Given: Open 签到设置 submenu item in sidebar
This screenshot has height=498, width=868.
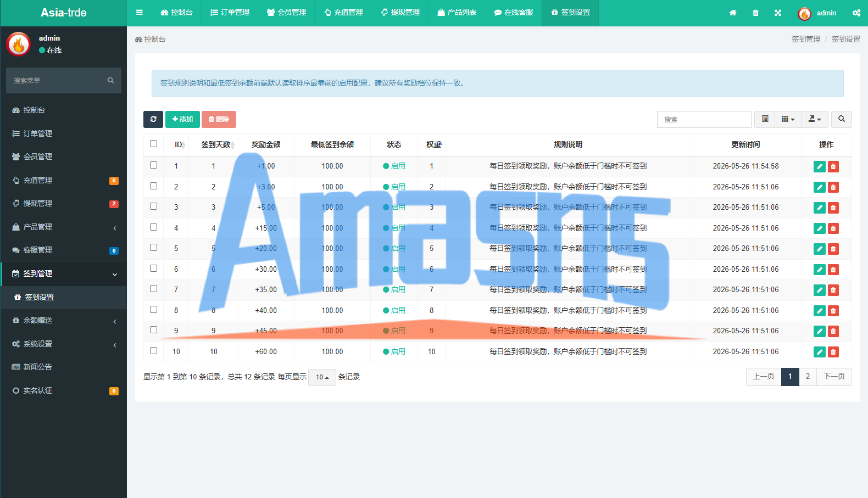Looking at the screenshot, I should (63, 297).
